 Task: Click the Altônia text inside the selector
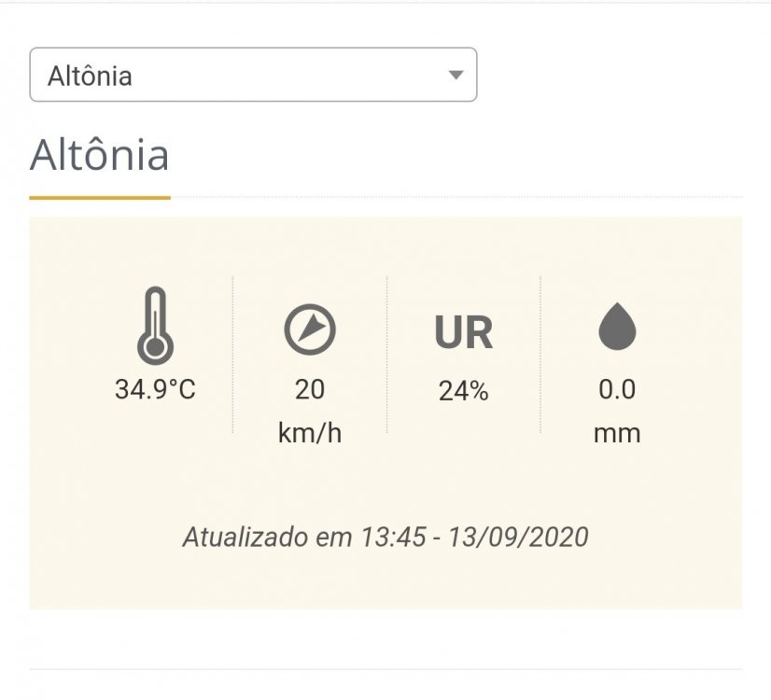point(90,76)
